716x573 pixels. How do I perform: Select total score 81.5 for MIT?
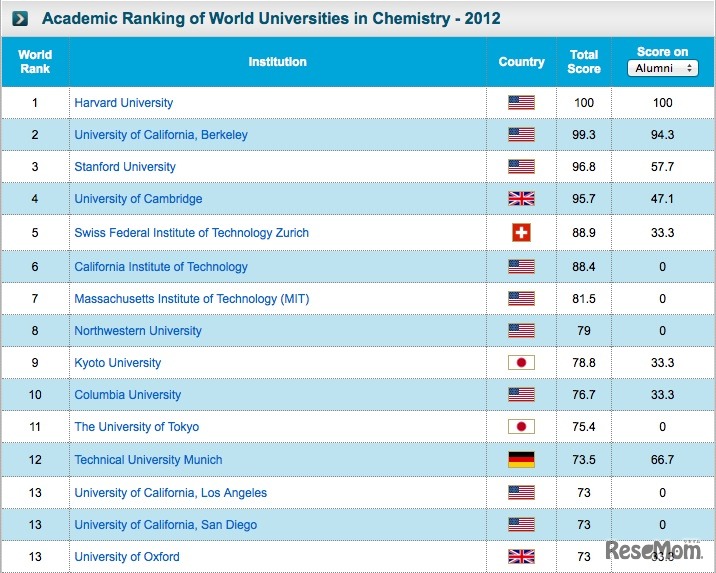(584, 299)
